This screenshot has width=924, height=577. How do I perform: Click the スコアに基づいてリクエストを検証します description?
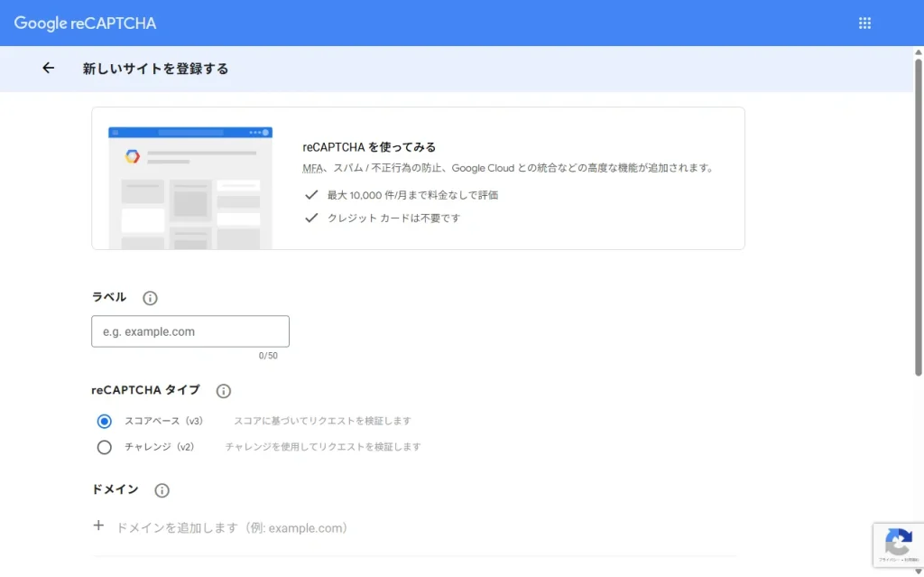[x=322, y=421]
